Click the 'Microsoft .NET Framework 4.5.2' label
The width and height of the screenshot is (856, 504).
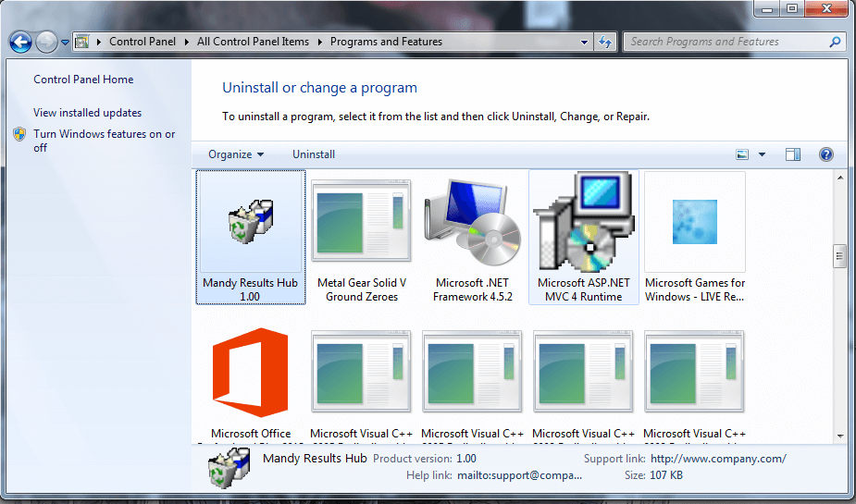(473, 289)
